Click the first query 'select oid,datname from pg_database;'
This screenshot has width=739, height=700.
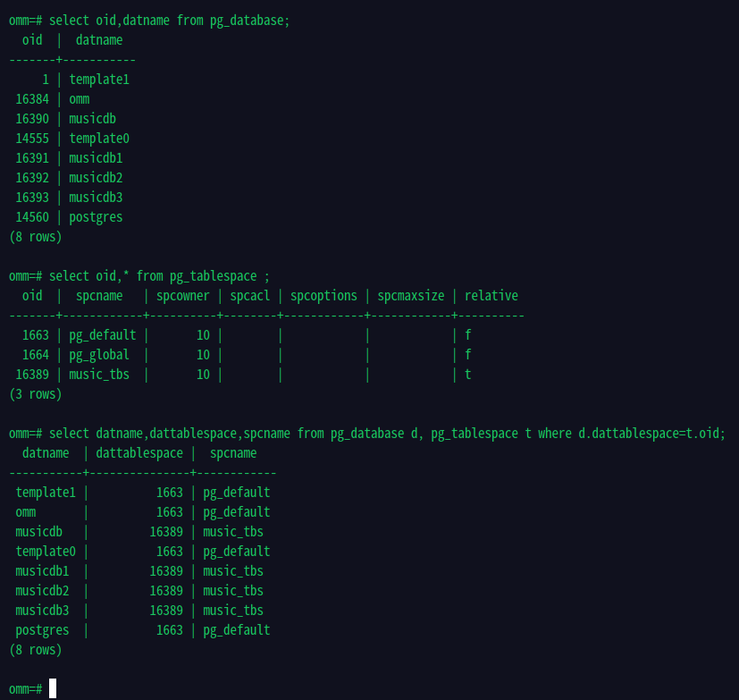(x=169, y=21)
